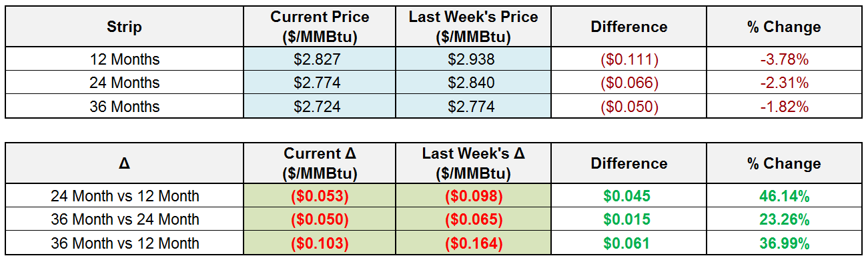
Task: Select the 24 Months row label
Action: [125, 83]
